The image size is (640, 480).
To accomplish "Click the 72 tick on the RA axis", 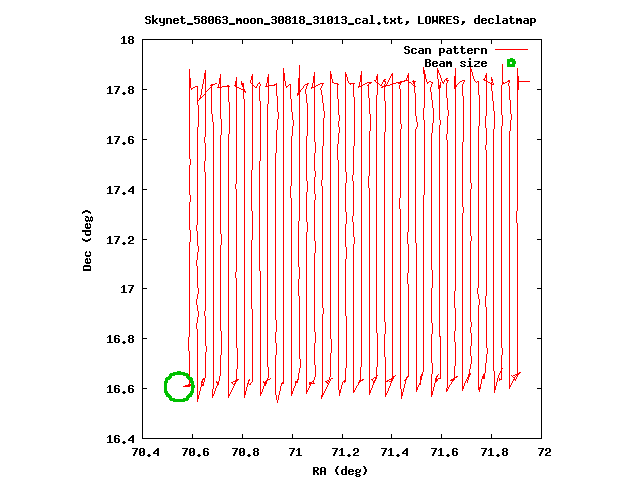I will tap(545, 453).
